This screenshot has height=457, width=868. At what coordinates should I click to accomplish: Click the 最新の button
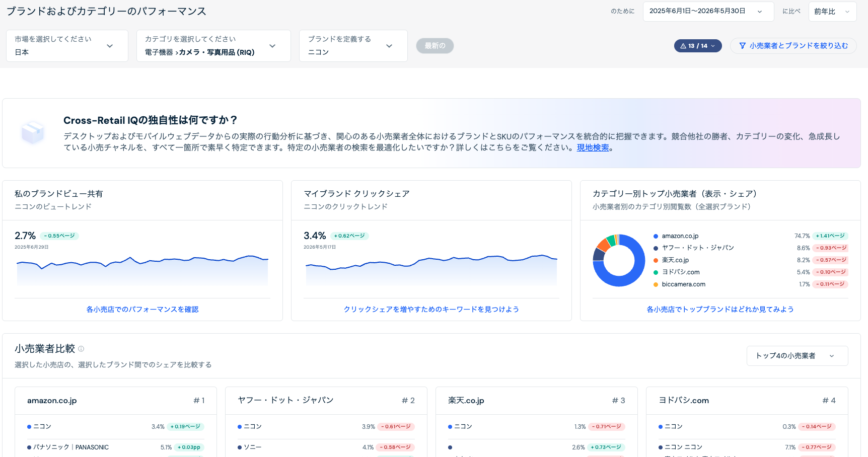click(435, 46)
